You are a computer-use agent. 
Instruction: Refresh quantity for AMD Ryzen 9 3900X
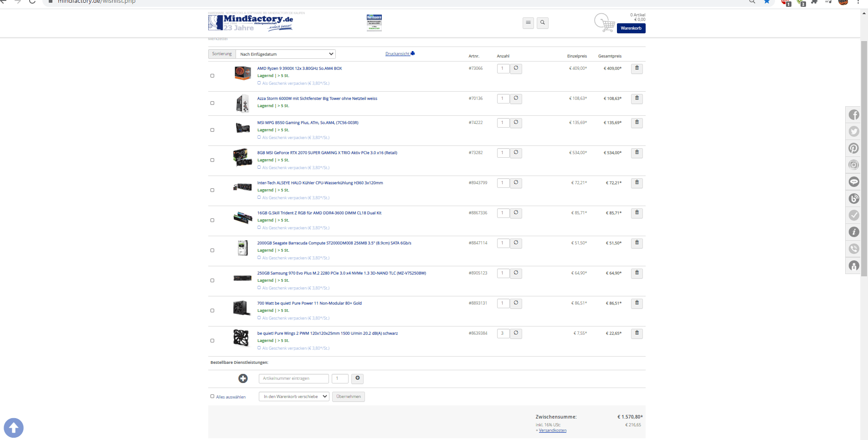tap(516, 68)
